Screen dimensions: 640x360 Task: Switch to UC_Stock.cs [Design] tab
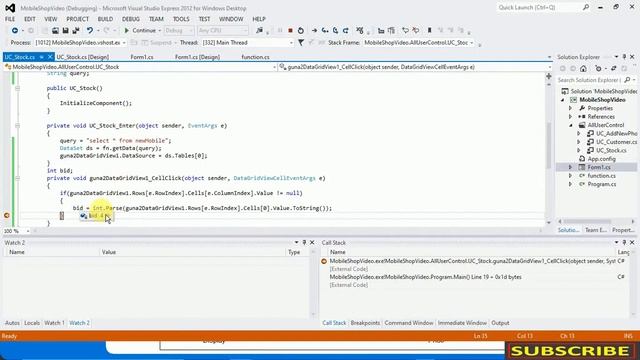click(82, 57)
